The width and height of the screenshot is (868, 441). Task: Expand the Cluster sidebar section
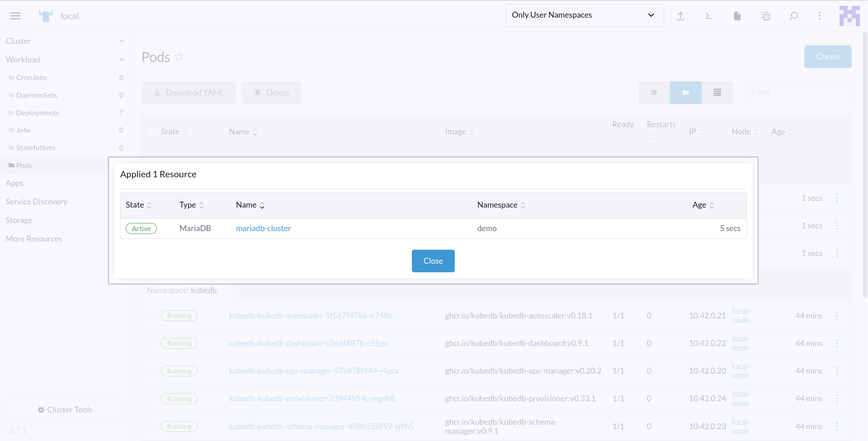tap(63, 41)
